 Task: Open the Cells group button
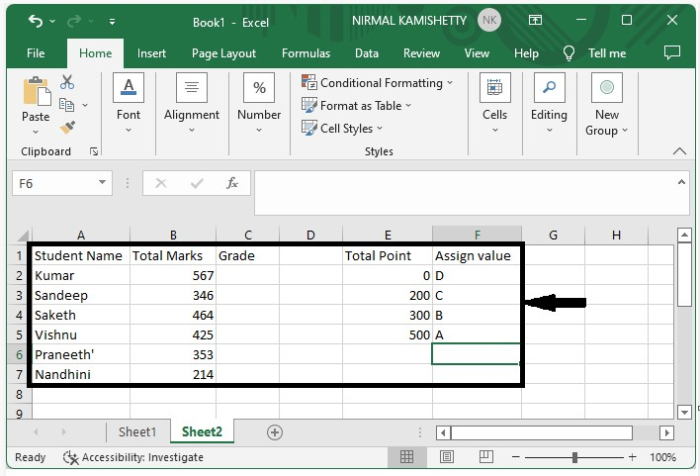[495, 103]
